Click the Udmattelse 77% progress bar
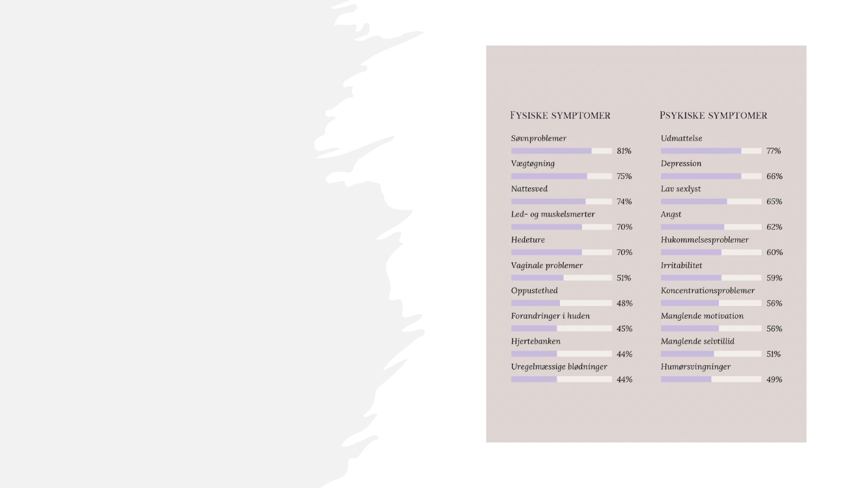The image size is (868, 488). point(711,151)
